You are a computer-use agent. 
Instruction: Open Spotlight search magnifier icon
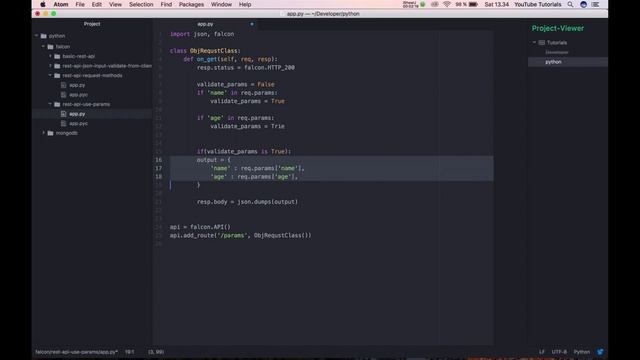571,4
